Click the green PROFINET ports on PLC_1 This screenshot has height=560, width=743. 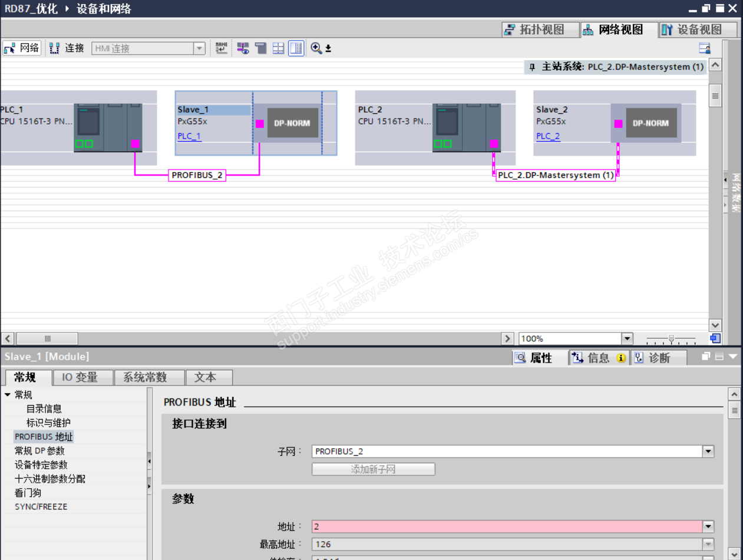click(x=84, y=144)
